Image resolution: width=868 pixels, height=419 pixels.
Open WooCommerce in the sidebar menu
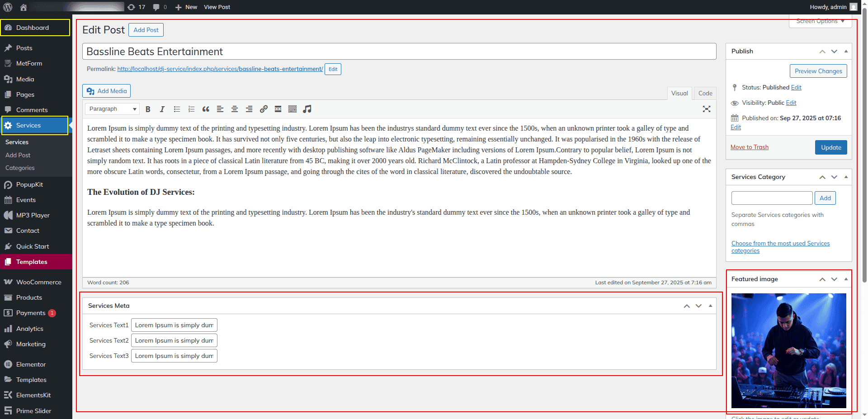38,282
